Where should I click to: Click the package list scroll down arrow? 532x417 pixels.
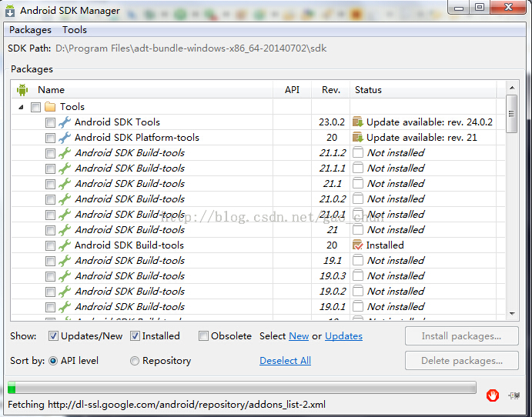pos(512,314)
